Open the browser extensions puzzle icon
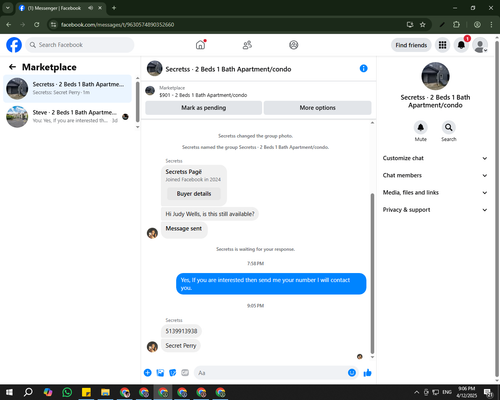Screen dimensions: 500x400 456,25
